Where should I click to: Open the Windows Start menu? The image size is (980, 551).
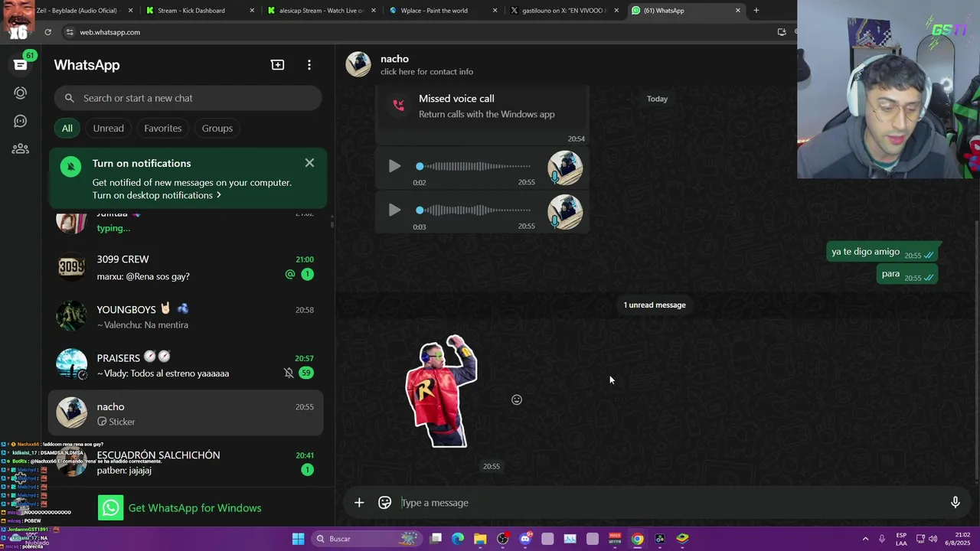click(x=298, y=539)
